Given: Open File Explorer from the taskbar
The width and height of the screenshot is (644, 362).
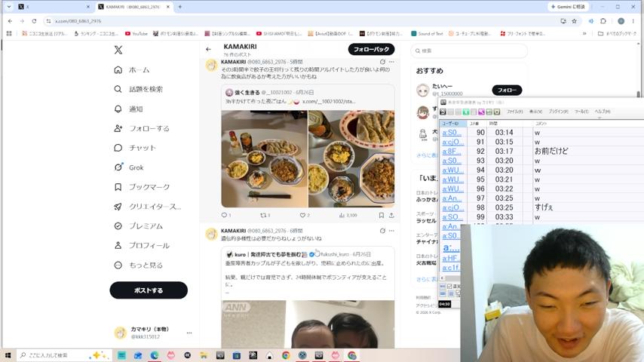Looking at the screenshot, I should (x=204, y=355).
